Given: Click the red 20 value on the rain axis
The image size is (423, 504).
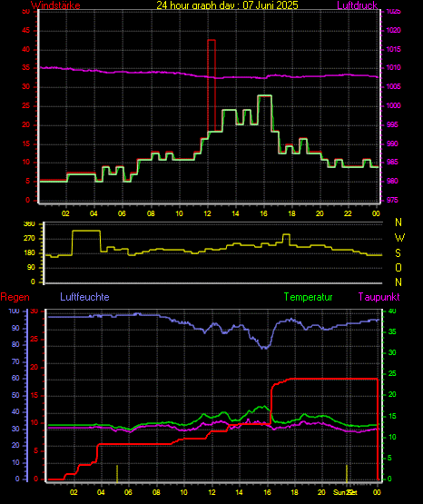Looking at the screenshot, I should tap(34, 367).
